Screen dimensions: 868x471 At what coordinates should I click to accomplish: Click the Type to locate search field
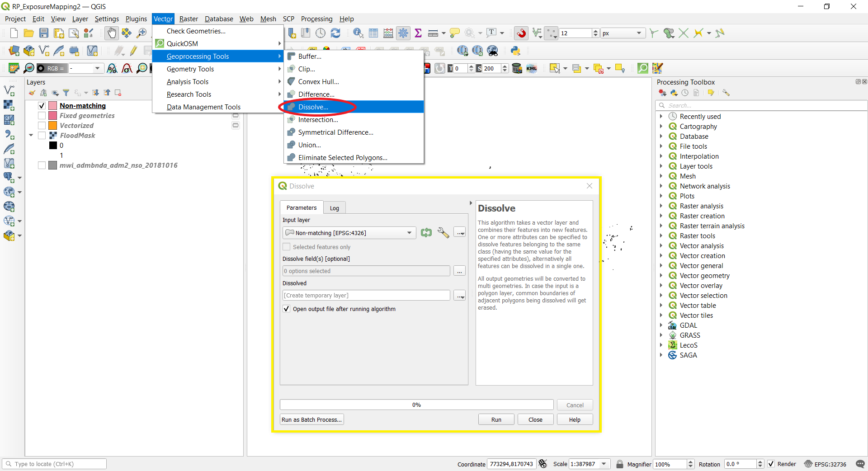tap(54, 464)
